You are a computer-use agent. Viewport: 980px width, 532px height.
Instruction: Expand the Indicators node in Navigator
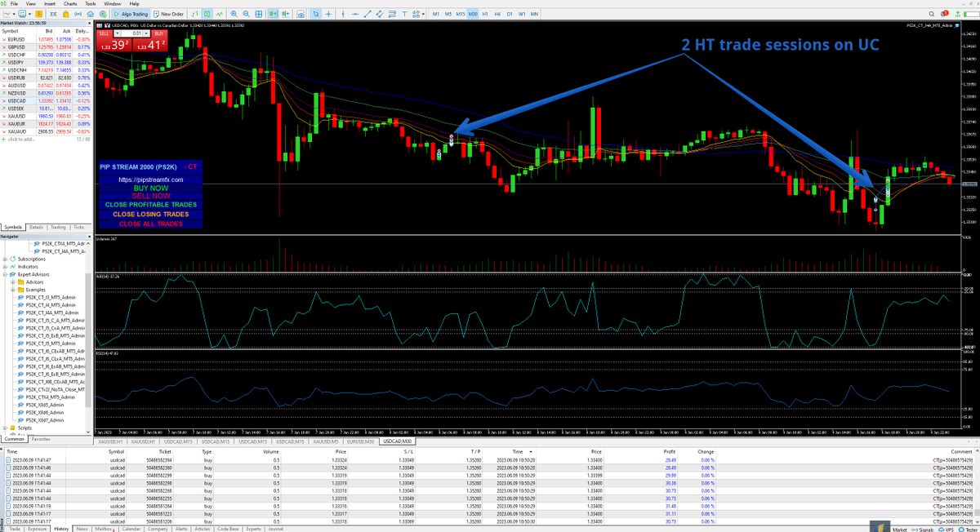coord(5,267)
